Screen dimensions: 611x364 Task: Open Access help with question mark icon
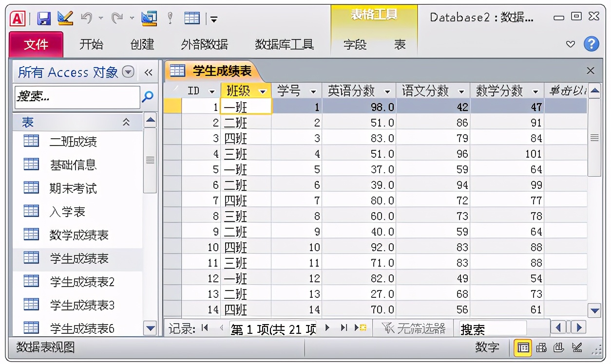coord(591,44)
